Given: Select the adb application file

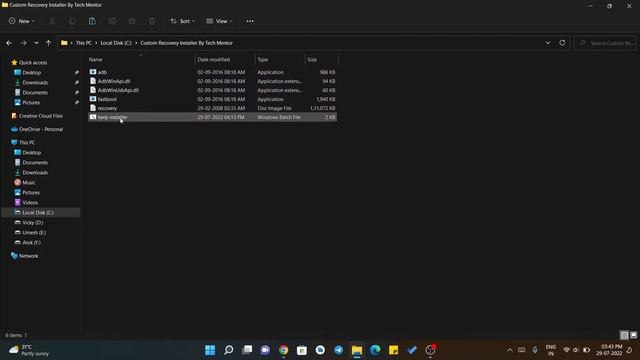Looking at the screenshot, I should pyautogui.click(x=212, y=72).
